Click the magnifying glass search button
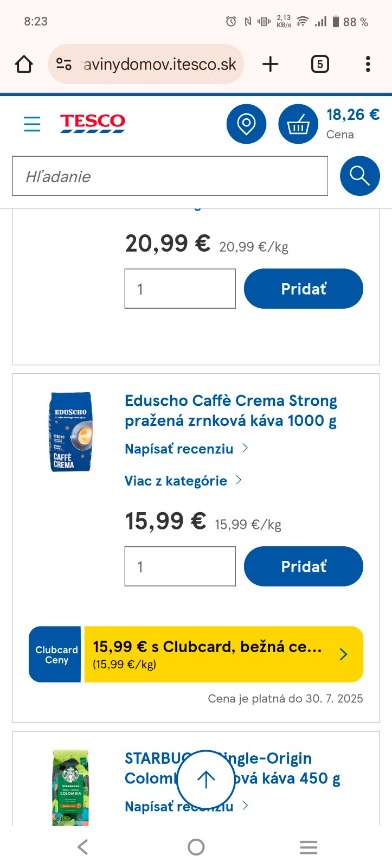The width and height of the screenshot is (392, 868). tap(359, 176)
